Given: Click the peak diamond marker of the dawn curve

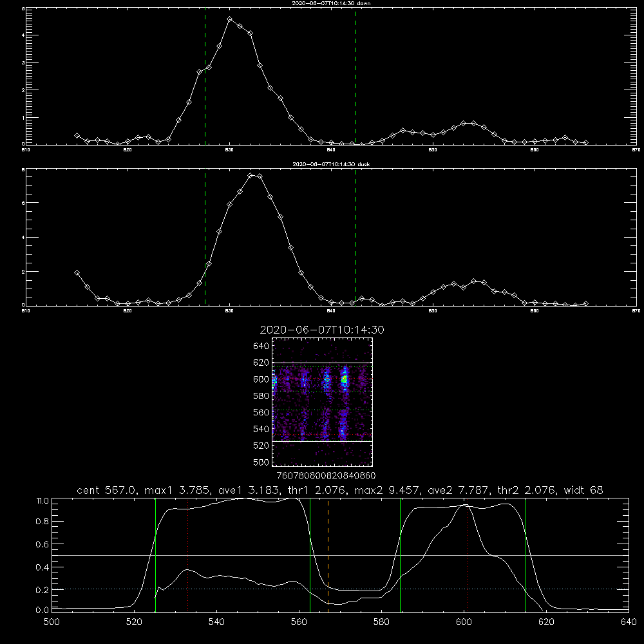Looking at the screenshot, I should pos(230,19).
